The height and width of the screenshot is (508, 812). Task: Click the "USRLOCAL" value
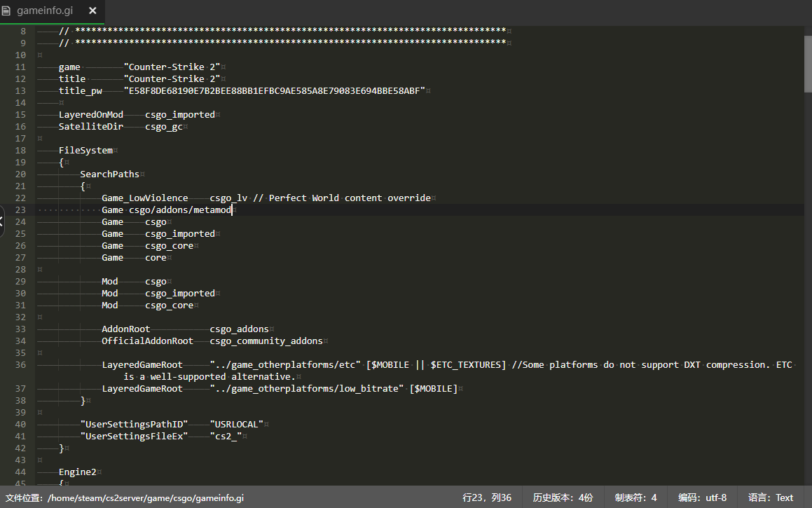pyautogui.click(x=237, y=424)
